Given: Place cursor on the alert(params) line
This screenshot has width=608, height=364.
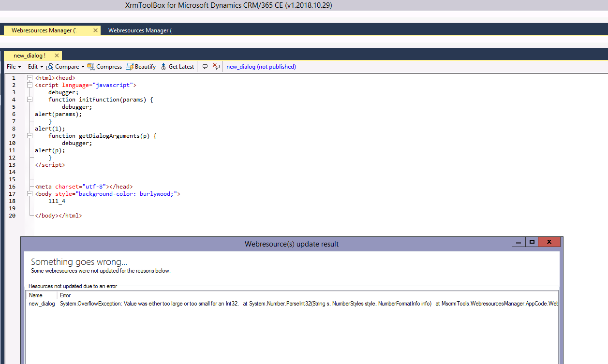Looking at the screenshot, I should point(58,114).
